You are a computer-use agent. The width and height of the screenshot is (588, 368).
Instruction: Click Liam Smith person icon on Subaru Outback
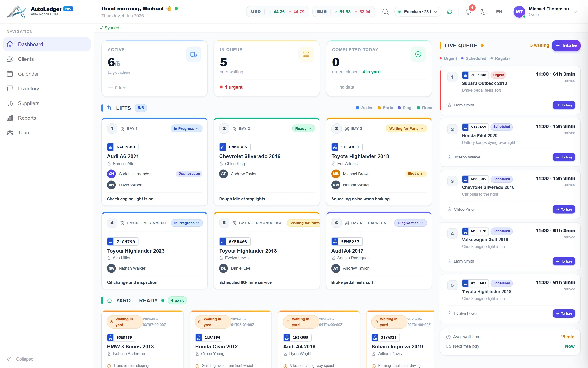pos(449,105)
